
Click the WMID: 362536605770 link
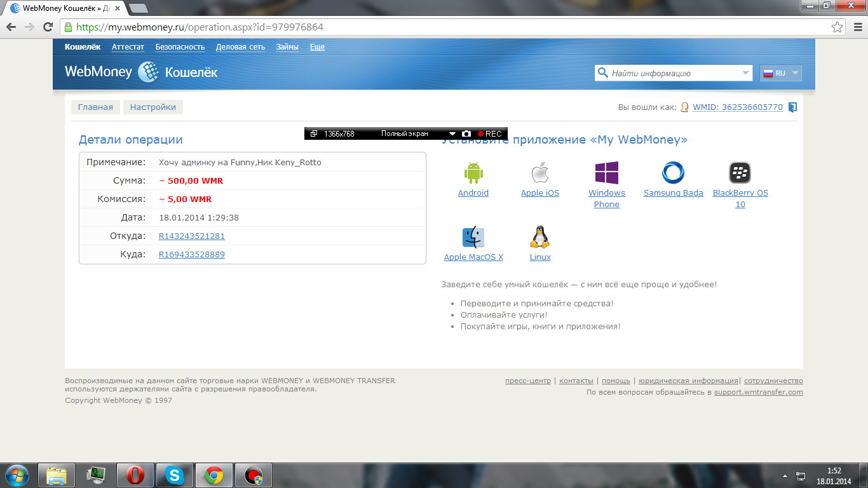[x=738, y=107]
